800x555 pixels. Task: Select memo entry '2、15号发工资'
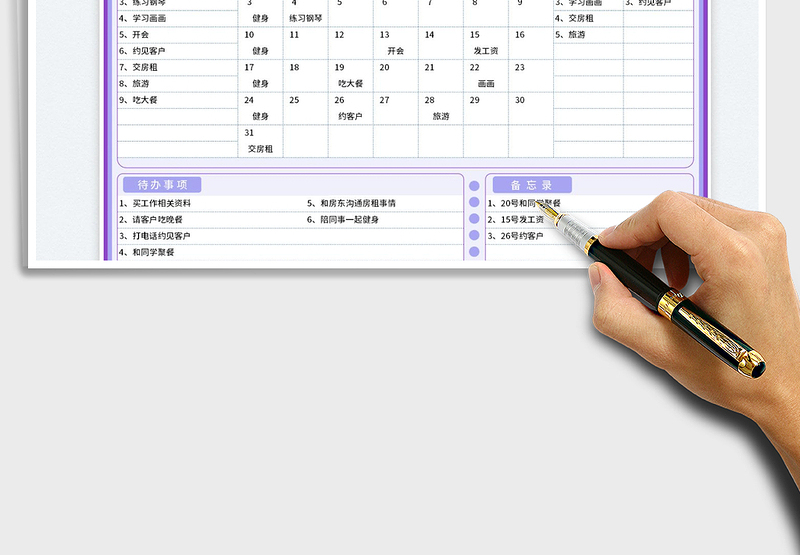click(x=516, y=219)
